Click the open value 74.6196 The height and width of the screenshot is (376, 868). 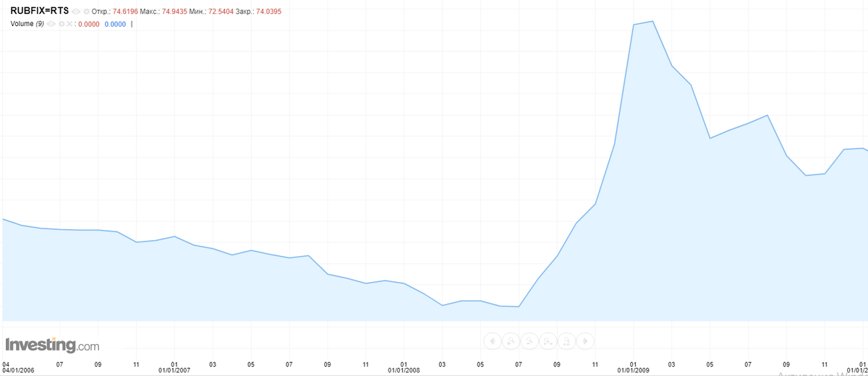coord(125,12)
